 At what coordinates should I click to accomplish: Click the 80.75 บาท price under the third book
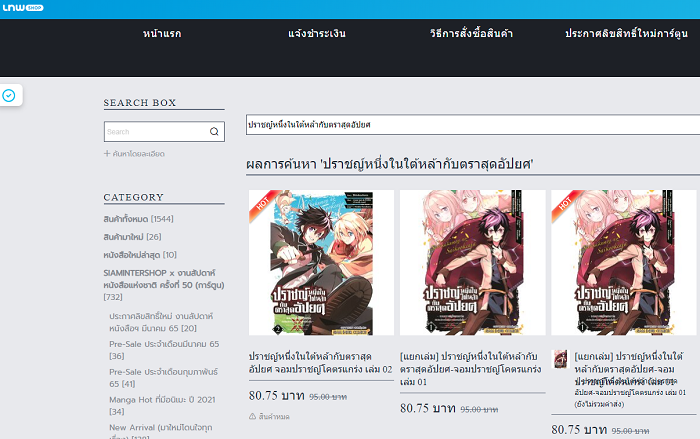[x=579, y=430]
